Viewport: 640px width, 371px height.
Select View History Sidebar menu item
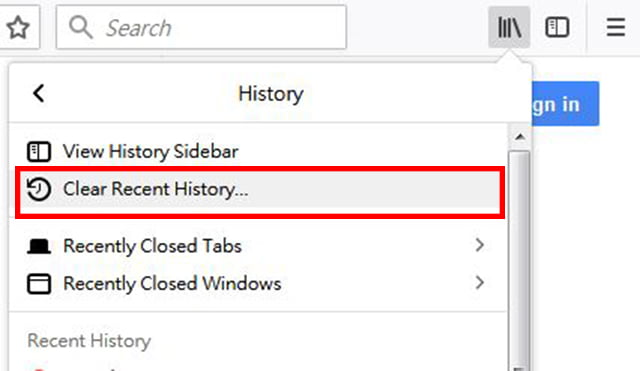tap(258, 151)
